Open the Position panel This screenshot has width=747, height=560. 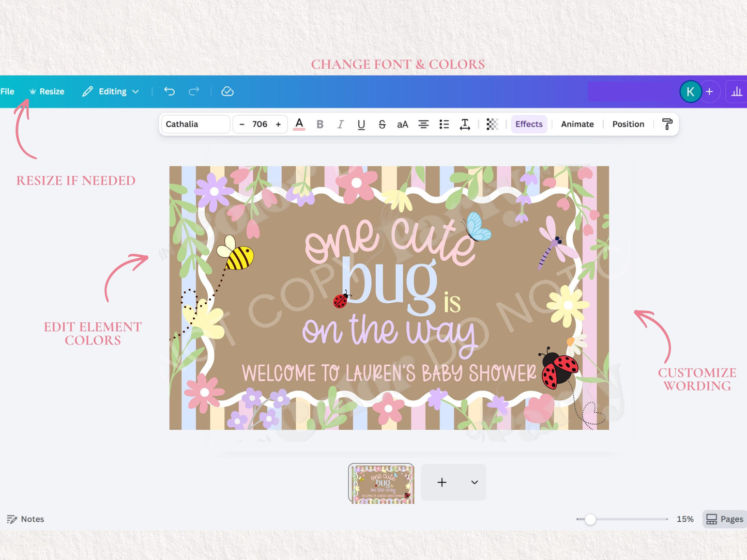[628, 124]
